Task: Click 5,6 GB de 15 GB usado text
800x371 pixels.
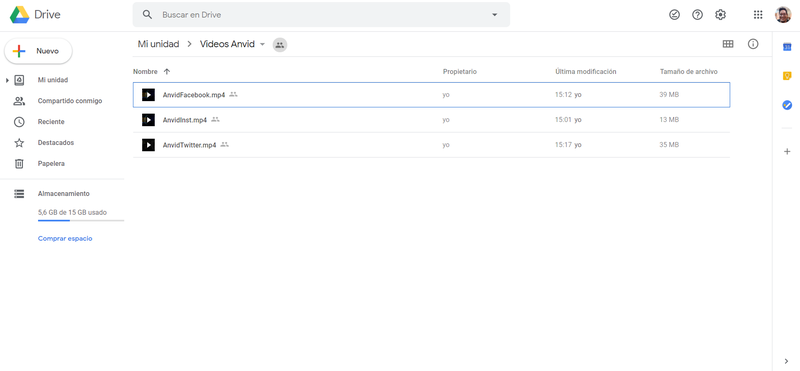Action: (x=72, y=212)
